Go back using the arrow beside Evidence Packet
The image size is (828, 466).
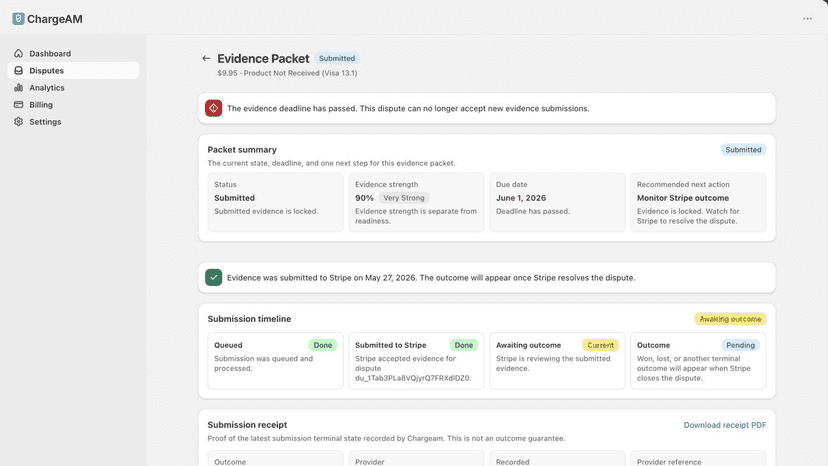point(206,58)
